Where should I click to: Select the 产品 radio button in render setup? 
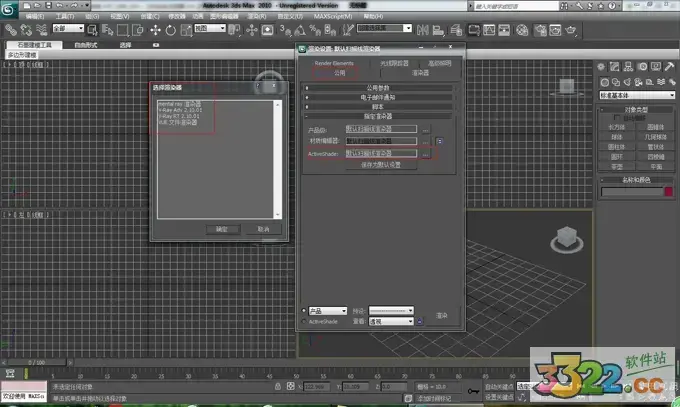tap(304, 311)
